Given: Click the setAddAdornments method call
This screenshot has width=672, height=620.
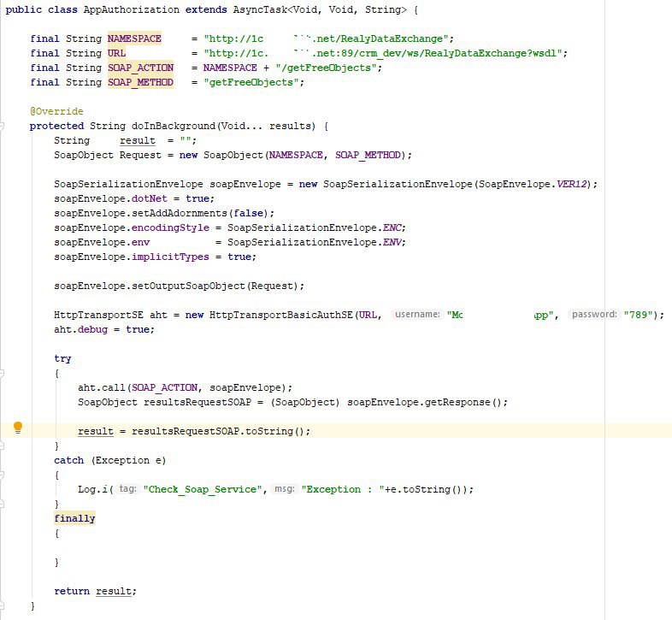Looking at the screenshot, I should (180, 214).
